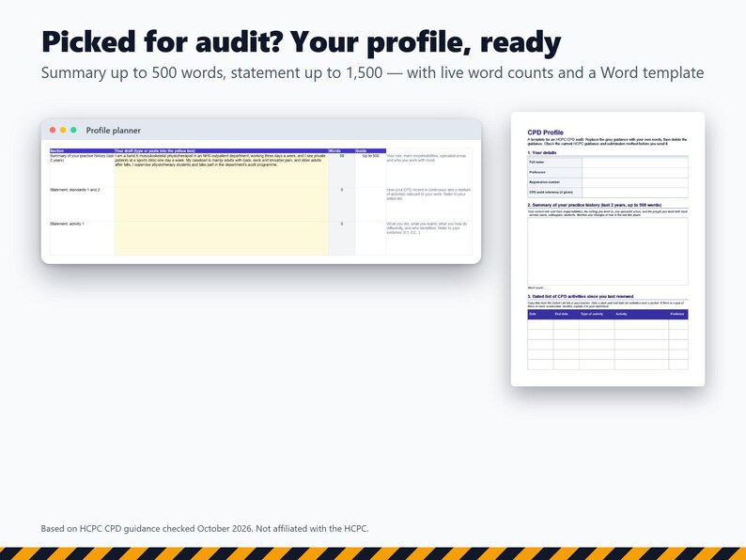The image size is (746, 560).
Task: Click the large empty summary box in the template
Action: (x=608, y=251)
